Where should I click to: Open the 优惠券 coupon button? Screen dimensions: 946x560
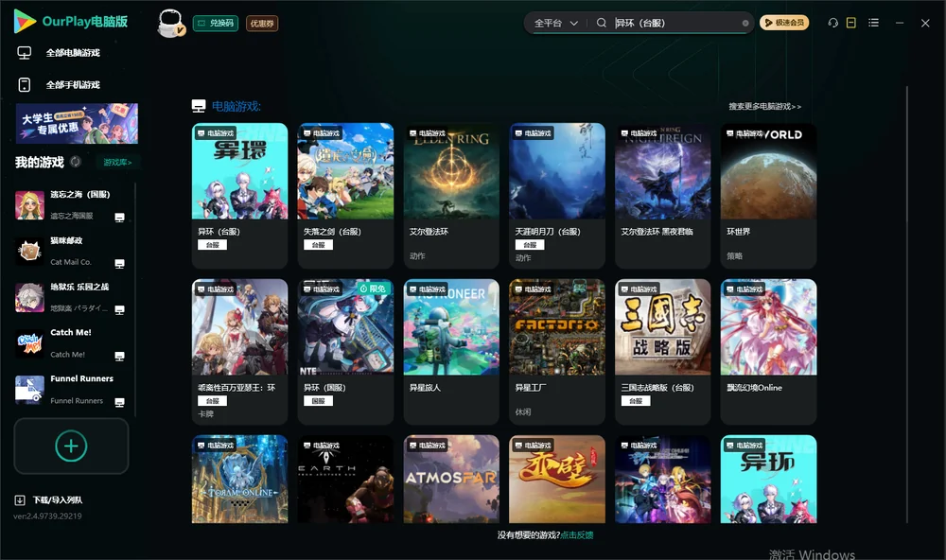tap(262, 24)
